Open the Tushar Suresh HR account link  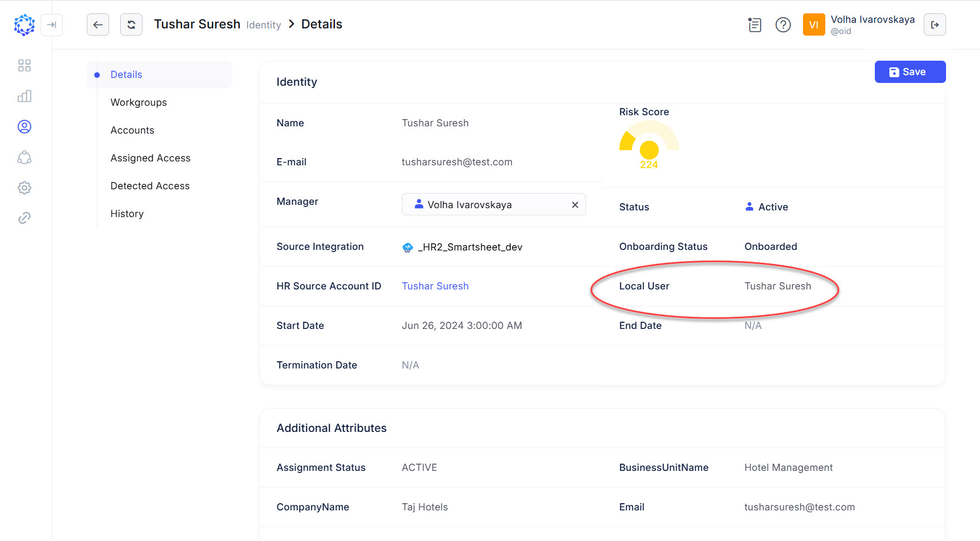click(435, 286)
